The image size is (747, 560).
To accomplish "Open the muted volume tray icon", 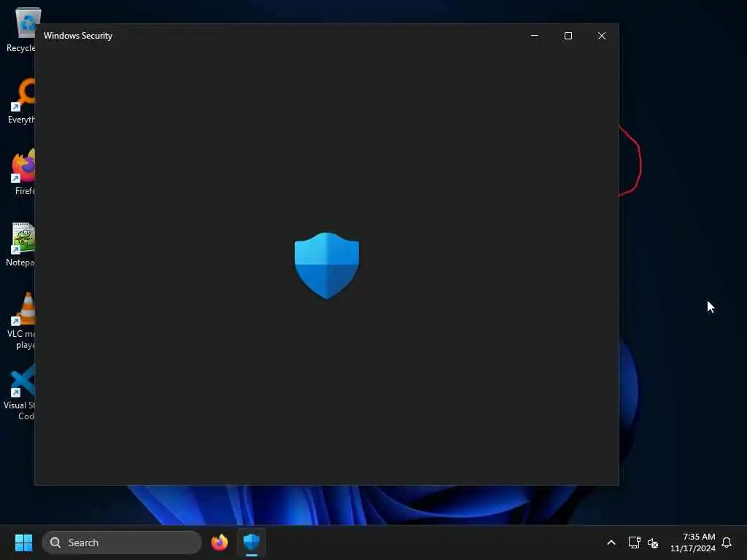I will [653, 542].
